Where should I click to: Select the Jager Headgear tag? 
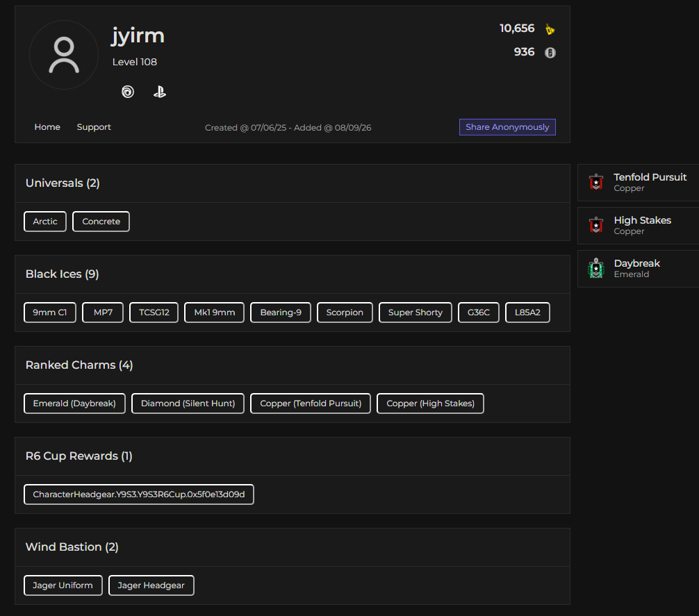151,585
